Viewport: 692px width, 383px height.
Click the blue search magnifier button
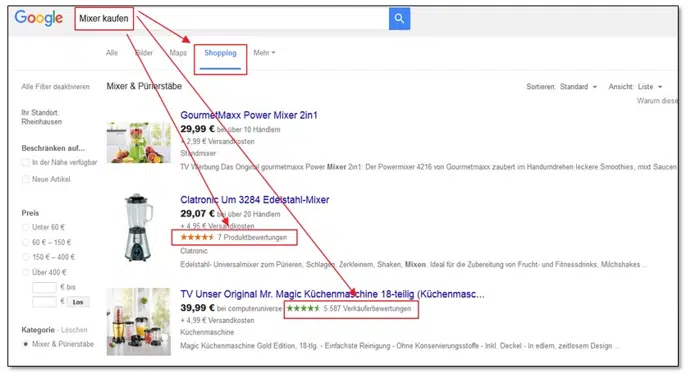(x=399, y=19)
